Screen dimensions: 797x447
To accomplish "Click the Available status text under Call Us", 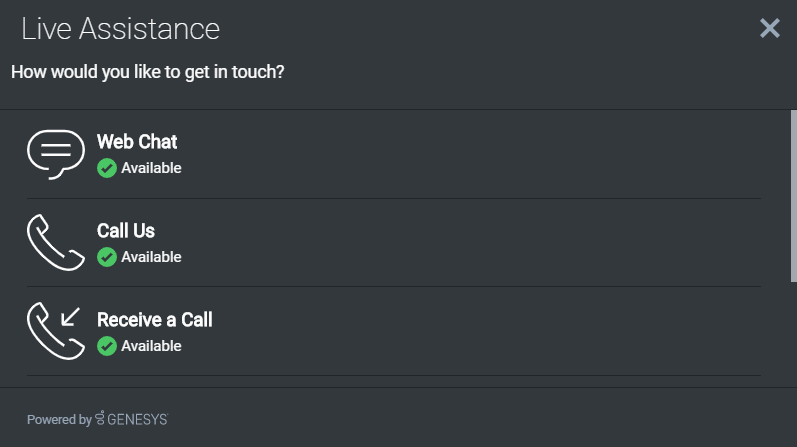I will [x=151, y=257].
